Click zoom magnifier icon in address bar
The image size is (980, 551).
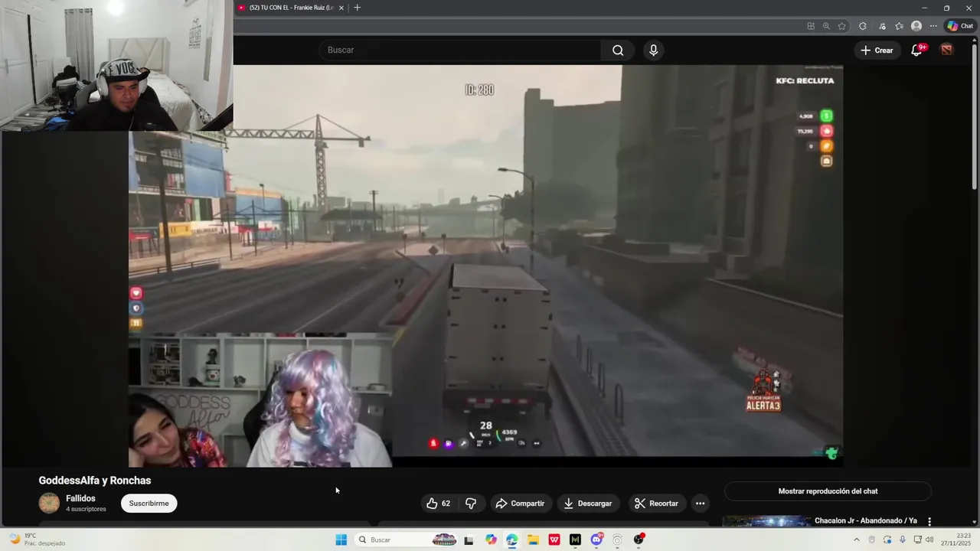826,26
